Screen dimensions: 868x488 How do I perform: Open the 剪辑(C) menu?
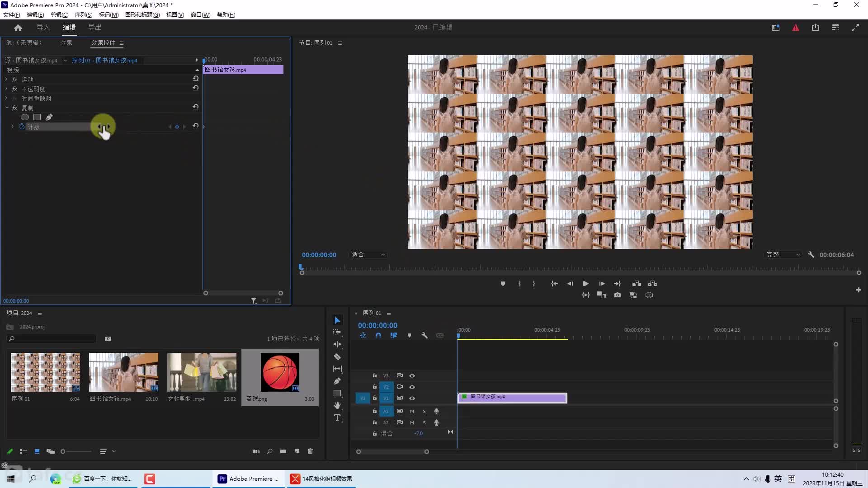[x=59, y=15]
